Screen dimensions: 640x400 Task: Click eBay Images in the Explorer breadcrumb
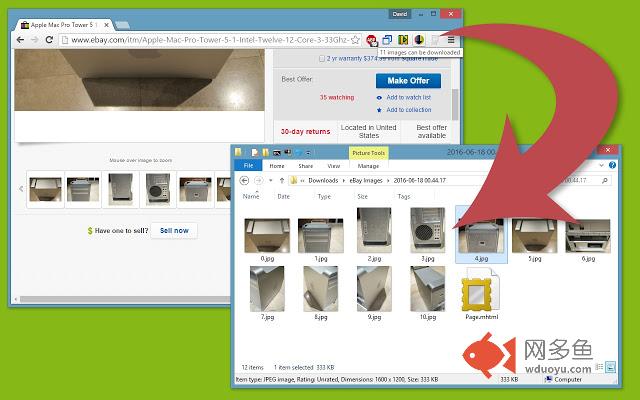pos(366,180)
